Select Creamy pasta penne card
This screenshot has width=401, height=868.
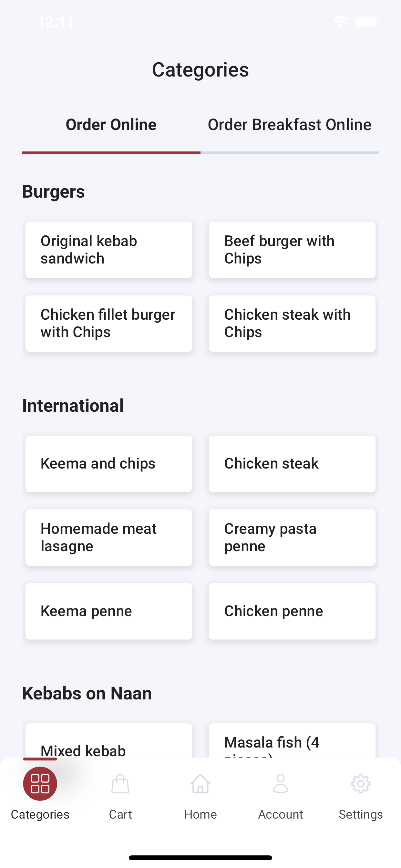coord(292,537)
